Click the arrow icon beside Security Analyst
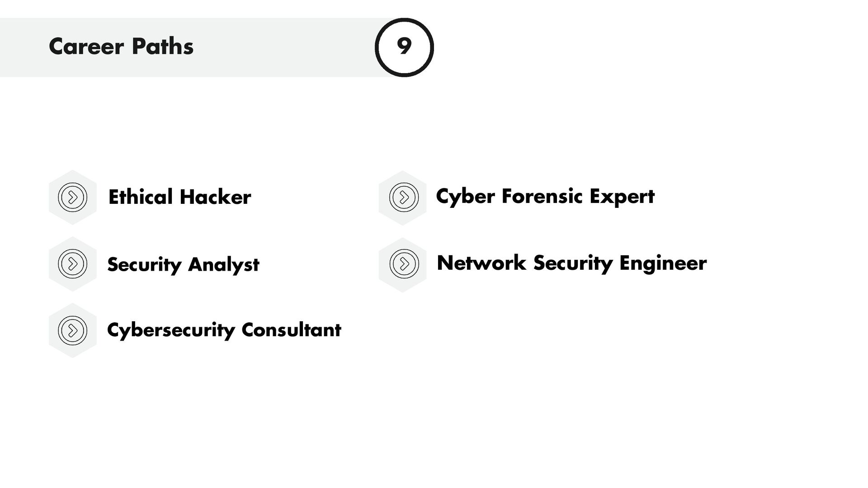Viewport: 868px width, 488px height. (72, 264)
